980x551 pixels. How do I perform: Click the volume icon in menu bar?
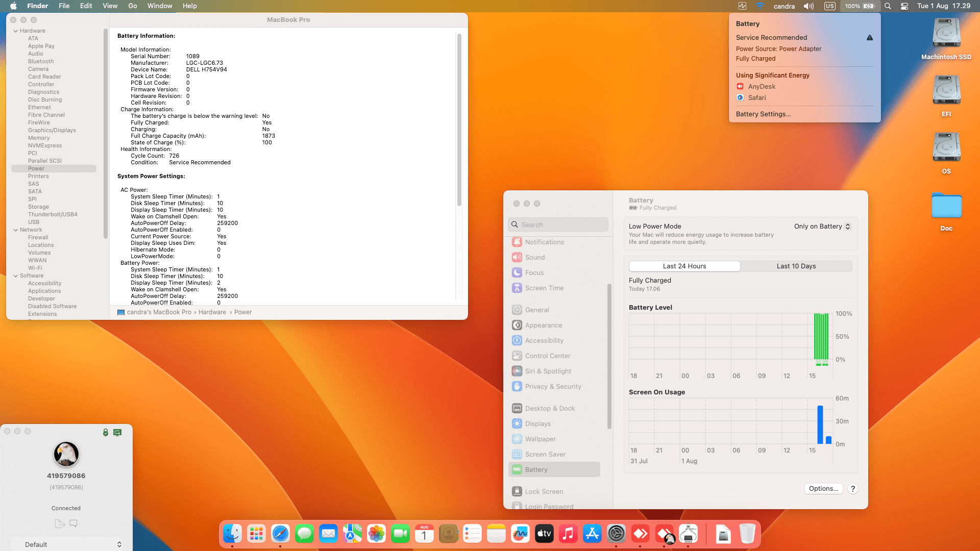(x=808, y=6)
